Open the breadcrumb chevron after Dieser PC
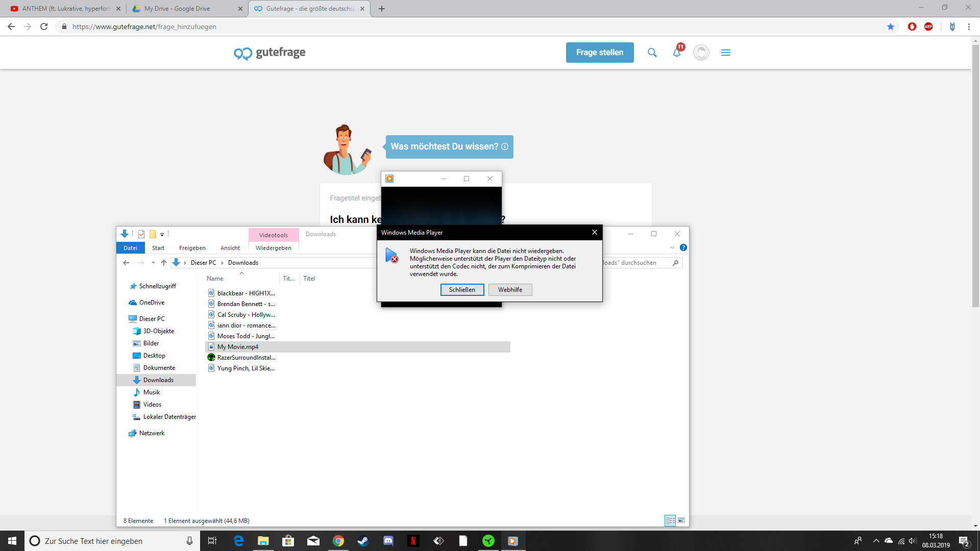Screen dimensions: 980x551 pyautogui.click(x=222, y=262)
